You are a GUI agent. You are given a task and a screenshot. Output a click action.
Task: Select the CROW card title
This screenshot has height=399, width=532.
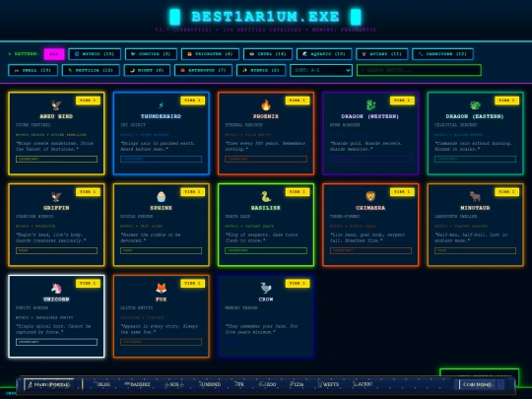266,299
